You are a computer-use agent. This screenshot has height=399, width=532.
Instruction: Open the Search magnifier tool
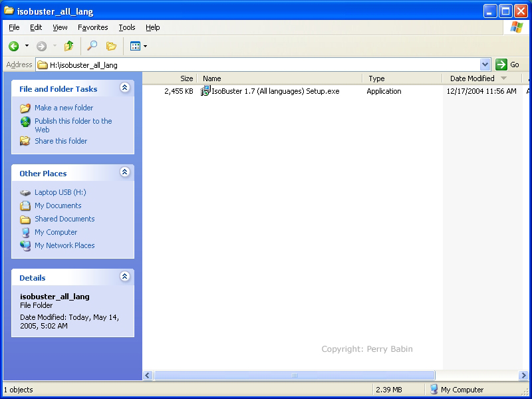[x=92, y=46]
